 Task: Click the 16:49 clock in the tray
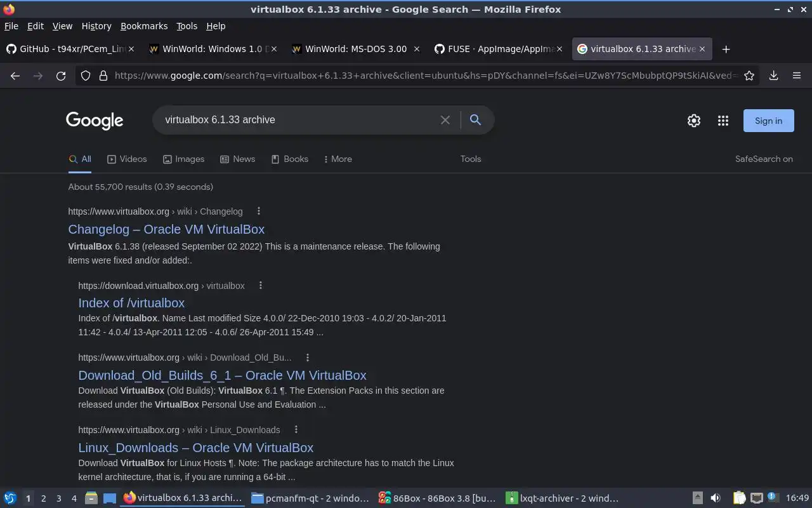(797, 498)
